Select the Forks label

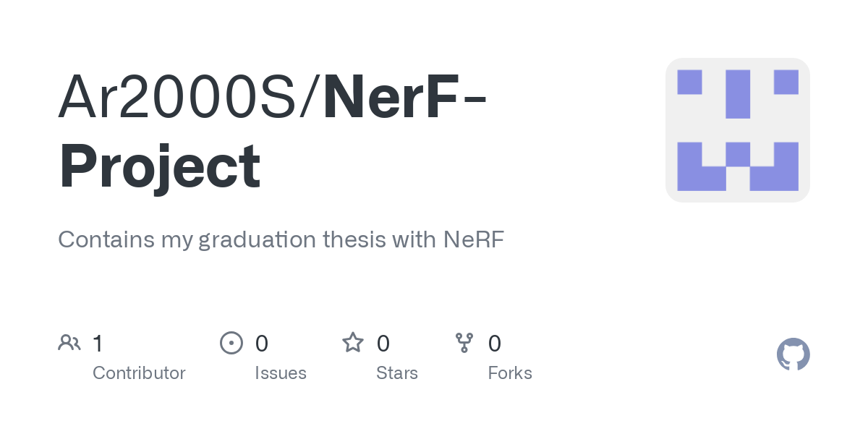[x=510, y=373]
